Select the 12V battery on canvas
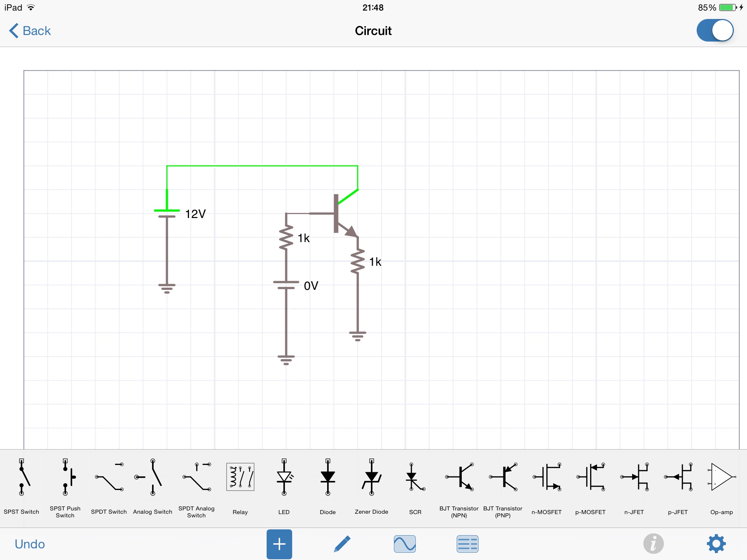Screen dimensions: 747x560 (167, 214)
